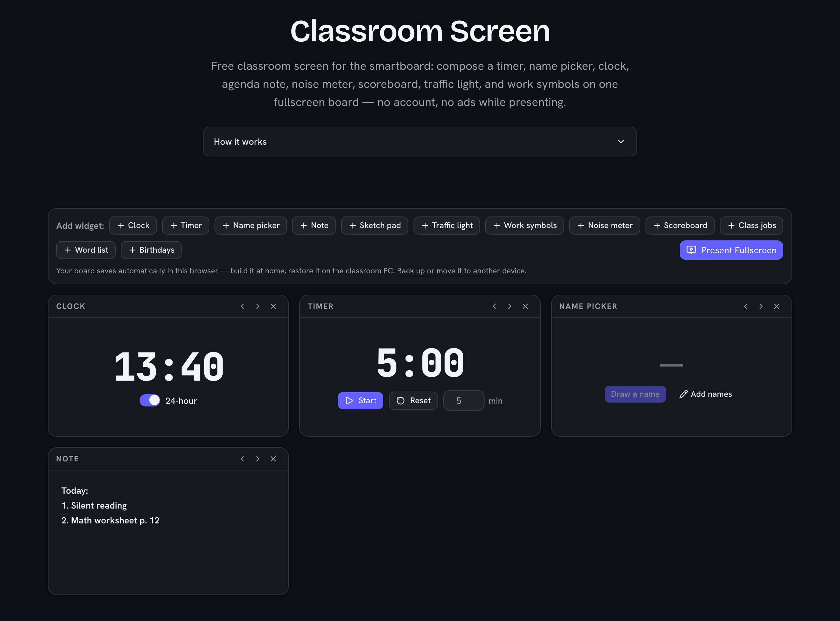Expand the How it works section
Viewport: 840px width, 621px height.
click(x=420, y=142)
